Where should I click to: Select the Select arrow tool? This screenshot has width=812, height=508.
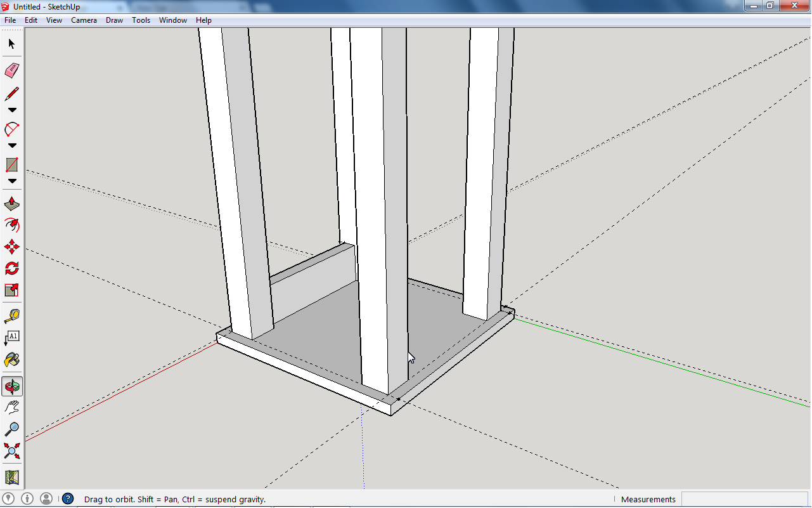point(11,44)
